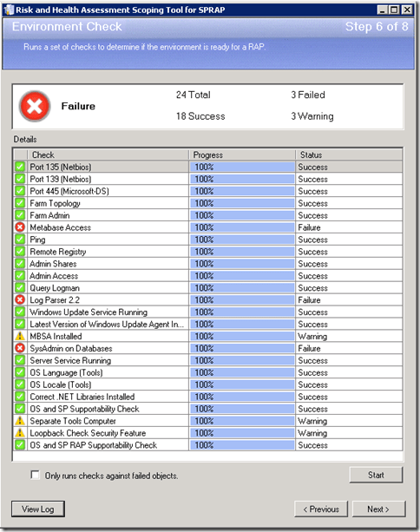Enable 'Only runs checks against failed objects' checkbox
Image resolution: width=420 pixels, height=532 pixels.
[35, 475]
